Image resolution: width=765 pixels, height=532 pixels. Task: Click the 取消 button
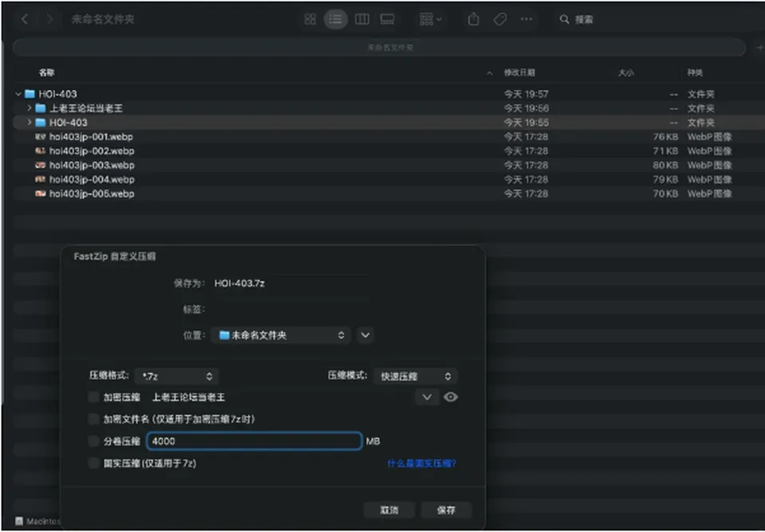pos(390,510)
